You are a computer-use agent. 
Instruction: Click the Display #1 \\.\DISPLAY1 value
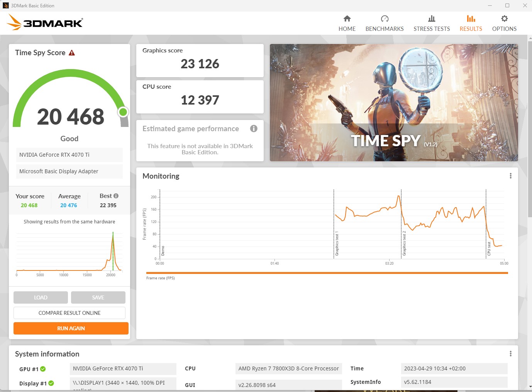(x=123, y=384)
